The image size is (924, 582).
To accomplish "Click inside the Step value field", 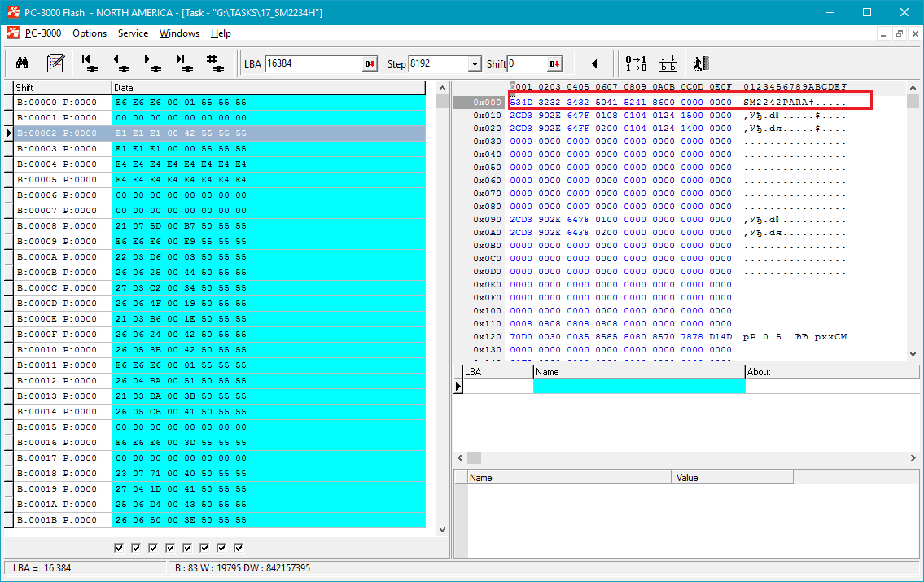I will pyautogui.click(x=438, y=63).
